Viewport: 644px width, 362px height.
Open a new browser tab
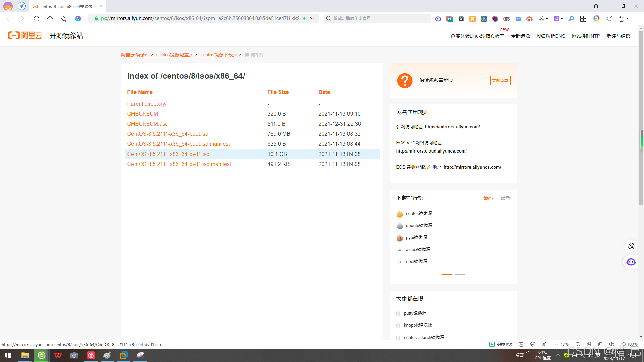[x=112, y=6]
